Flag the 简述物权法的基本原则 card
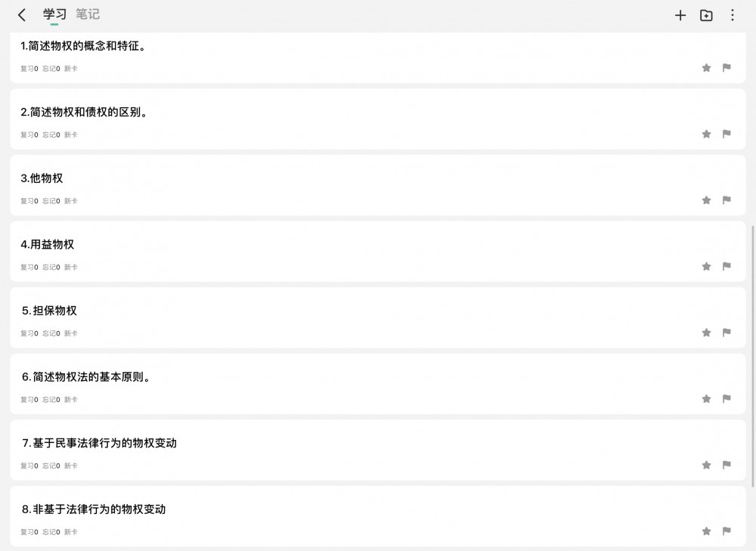This screenshot has width=756, height=551. (727, 399)
